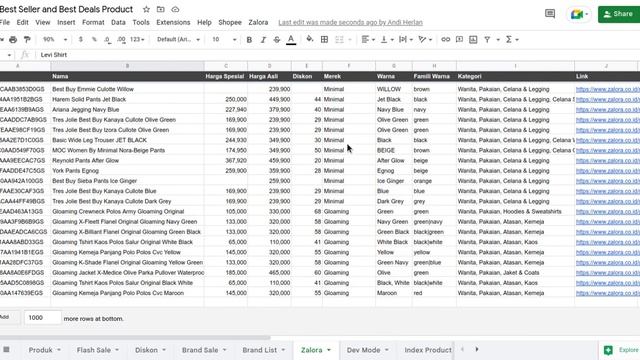
Task: Click the insert link icon
Action: click(x=445, y=40)
